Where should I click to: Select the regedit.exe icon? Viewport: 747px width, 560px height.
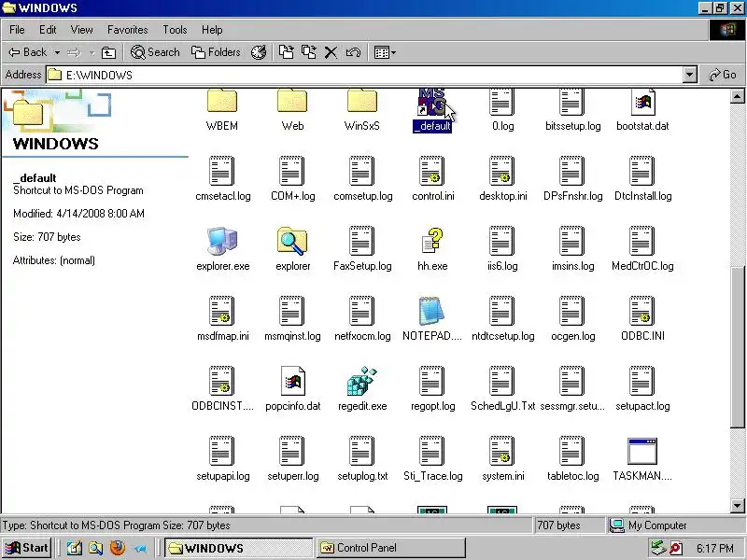[362, 381]
